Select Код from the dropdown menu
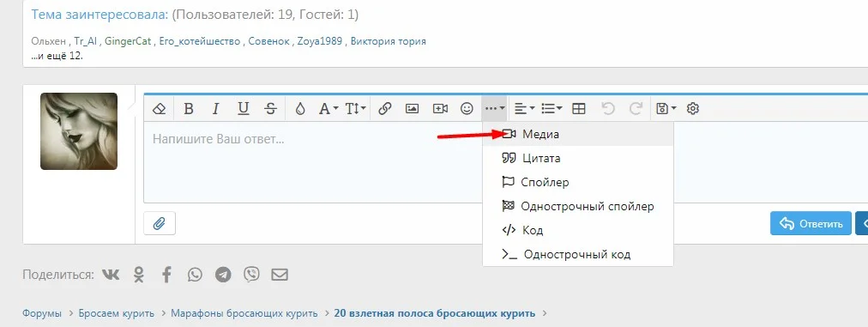Viewport: 868px width, 327px height. tap(578, 230)
